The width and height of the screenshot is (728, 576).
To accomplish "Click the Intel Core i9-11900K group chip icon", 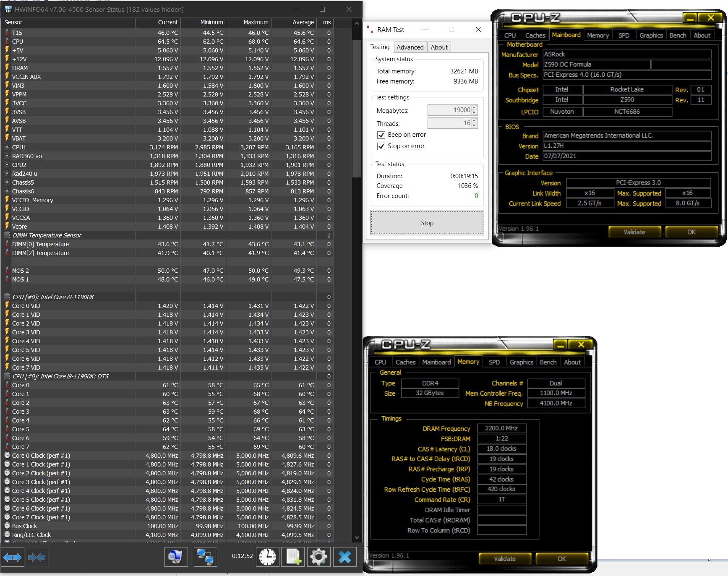I will pyautogui.click(x=7, y=297).
